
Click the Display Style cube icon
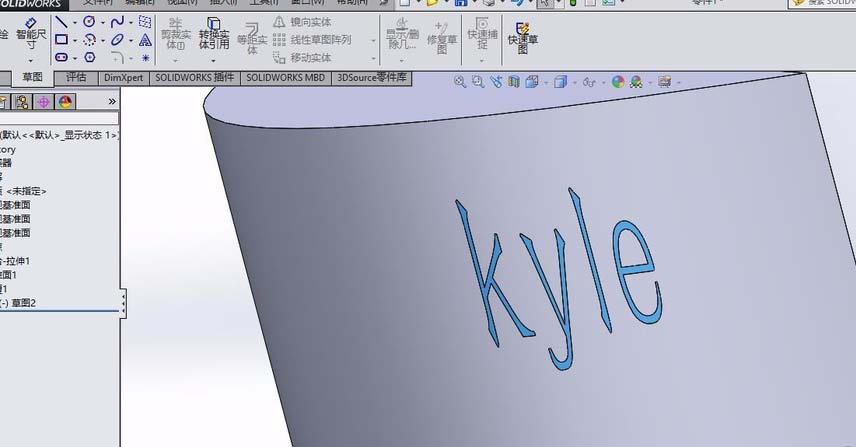point(560,82)
